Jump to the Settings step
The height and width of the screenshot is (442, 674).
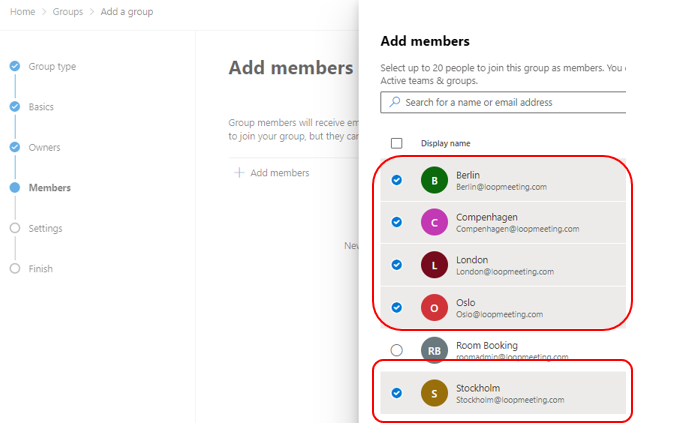(45, 228)
